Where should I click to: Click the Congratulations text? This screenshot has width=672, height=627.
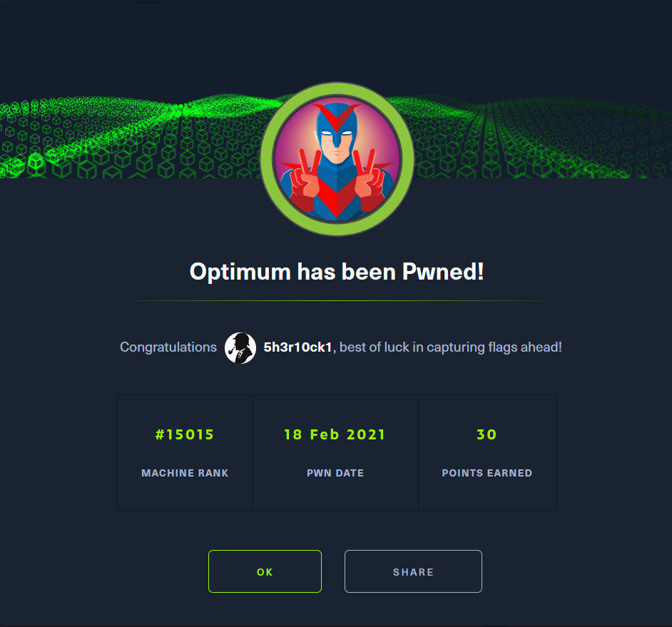click(168, 347)
